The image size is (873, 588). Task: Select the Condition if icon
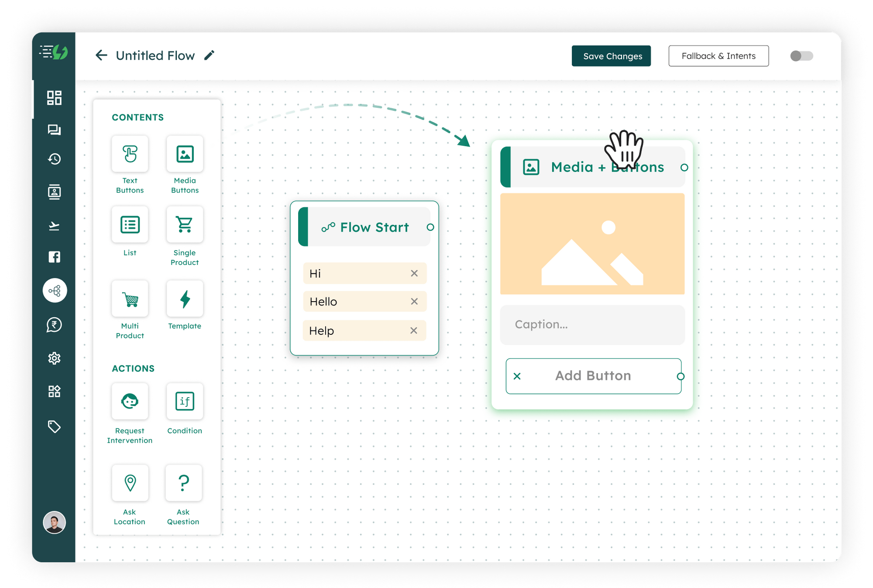tap(185, 401)
